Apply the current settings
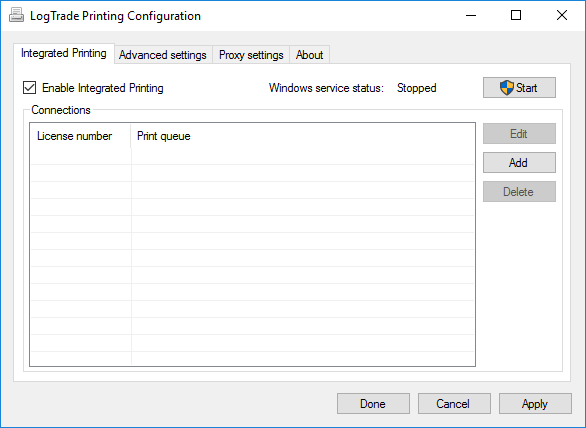Viewport: 586px width, 428px height. [535, 404]
